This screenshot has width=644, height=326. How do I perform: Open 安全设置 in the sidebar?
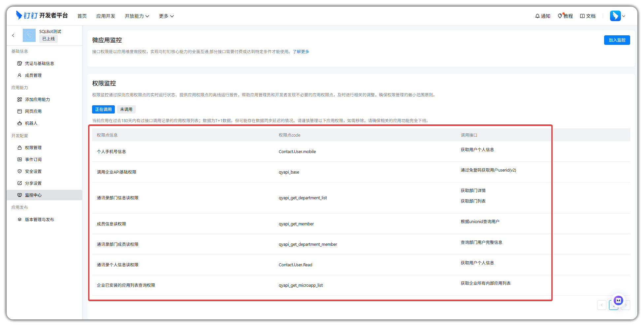(x=33, y=171)
